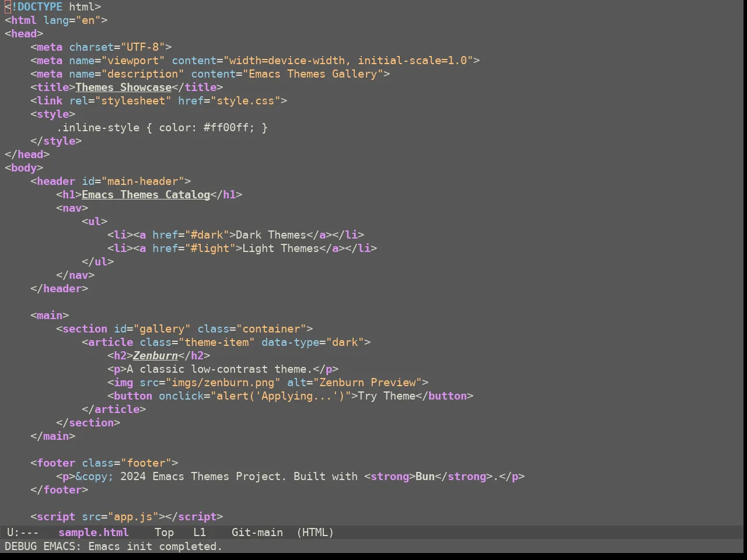747x560 pixels.
Task: Click the "main-header" id value
Action: coord(143,181)
